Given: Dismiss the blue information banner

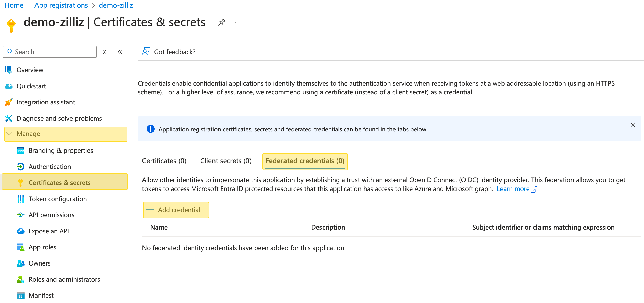Looking at the screenshot, I should (633, 125).
